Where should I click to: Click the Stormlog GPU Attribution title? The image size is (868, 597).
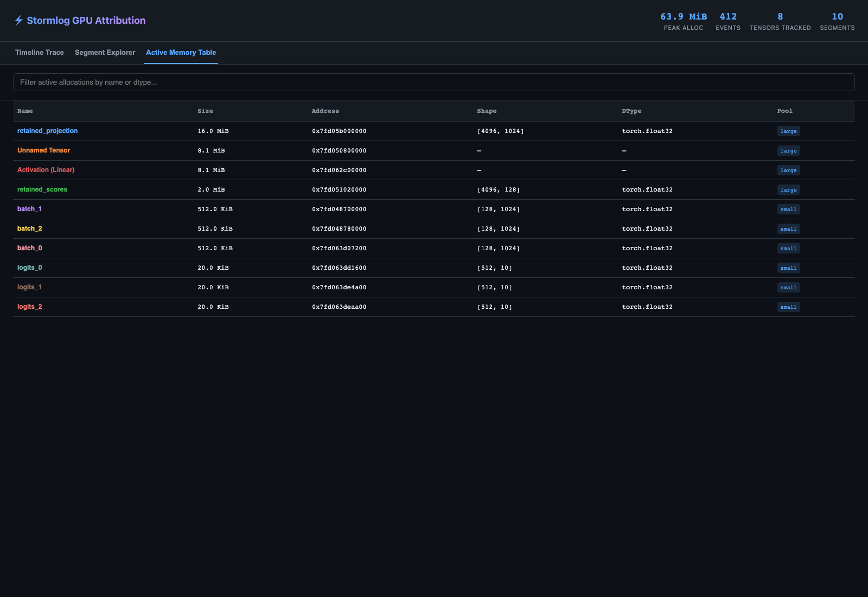pyautogui.click(x=86, y=21)
